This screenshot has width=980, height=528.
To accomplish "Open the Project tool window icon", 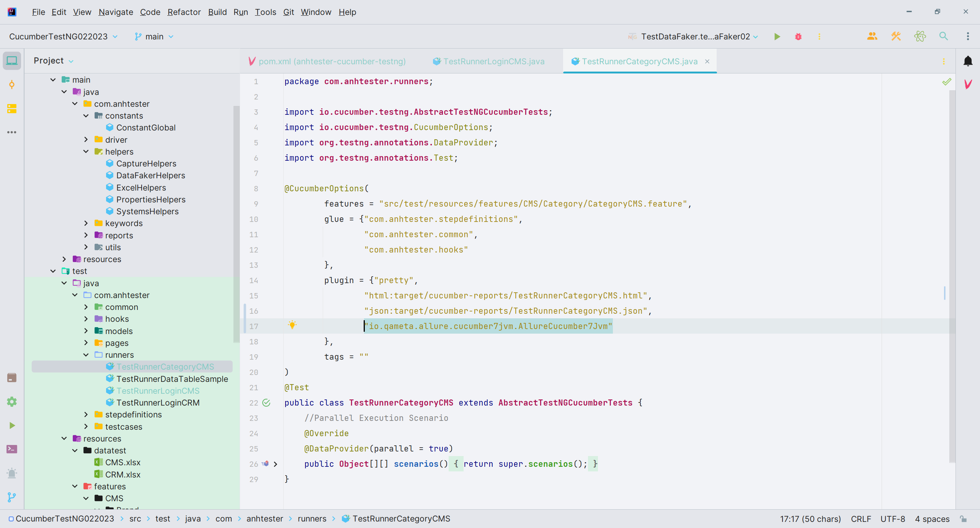I will tap(12, 60).
